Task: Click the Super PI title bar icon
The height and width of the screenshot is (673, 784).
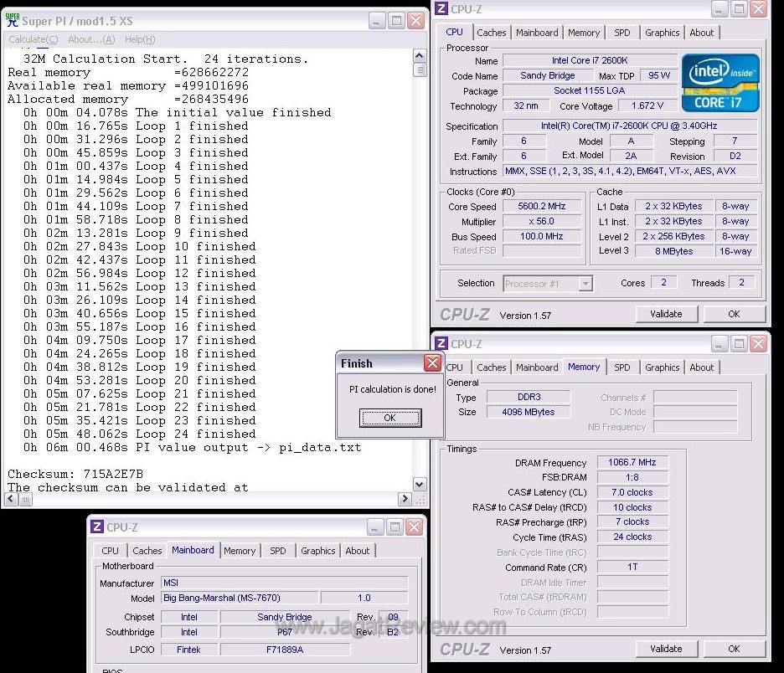Action: pyautogui.click(x=12, y=20)
